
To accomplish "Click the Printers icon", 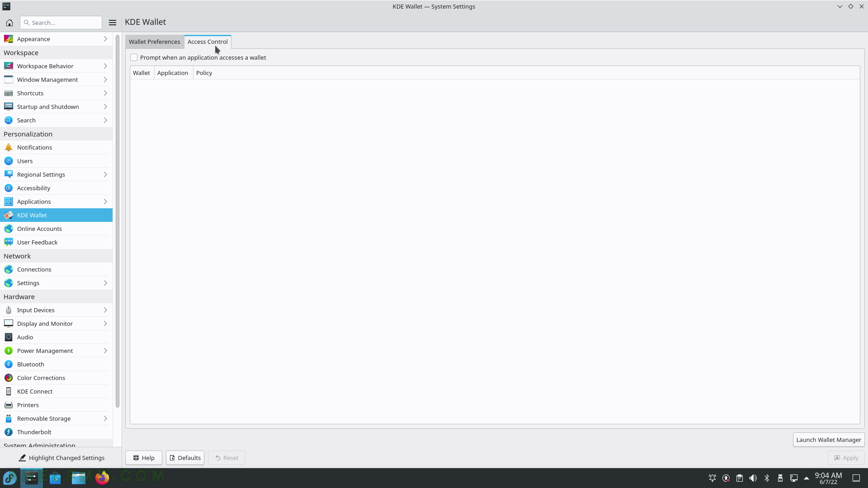I will [9, 405].
